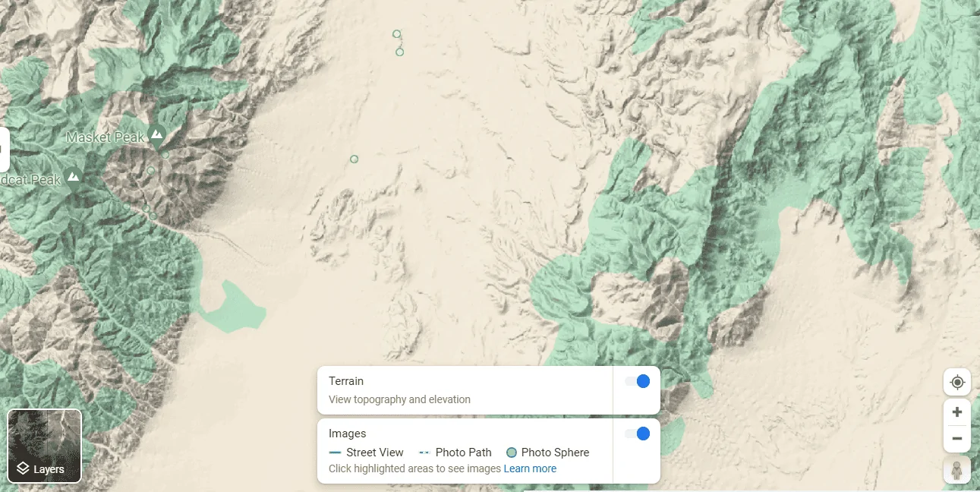Click the Photo Sphere legend circle icon
Viewport: 980px width, 492px height.
[512, 453]
